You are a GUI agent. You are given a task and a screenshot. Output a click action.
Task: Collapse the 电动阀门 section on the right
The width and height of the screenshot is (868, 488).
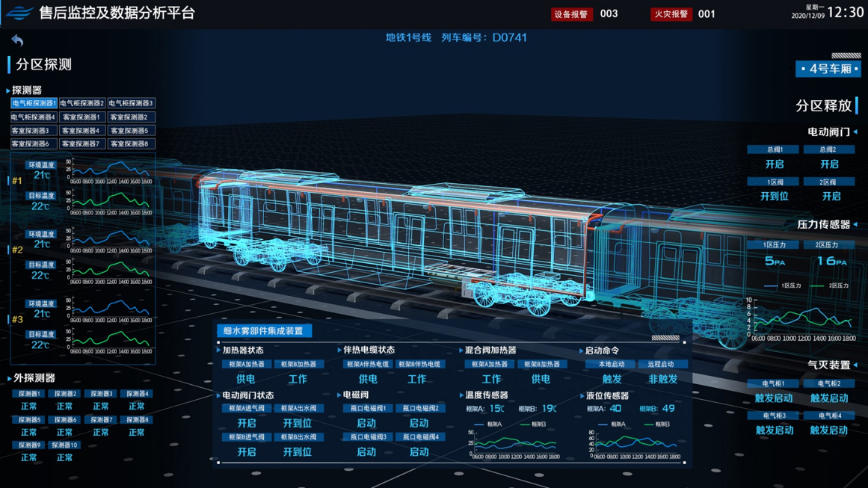coord(856,132)
